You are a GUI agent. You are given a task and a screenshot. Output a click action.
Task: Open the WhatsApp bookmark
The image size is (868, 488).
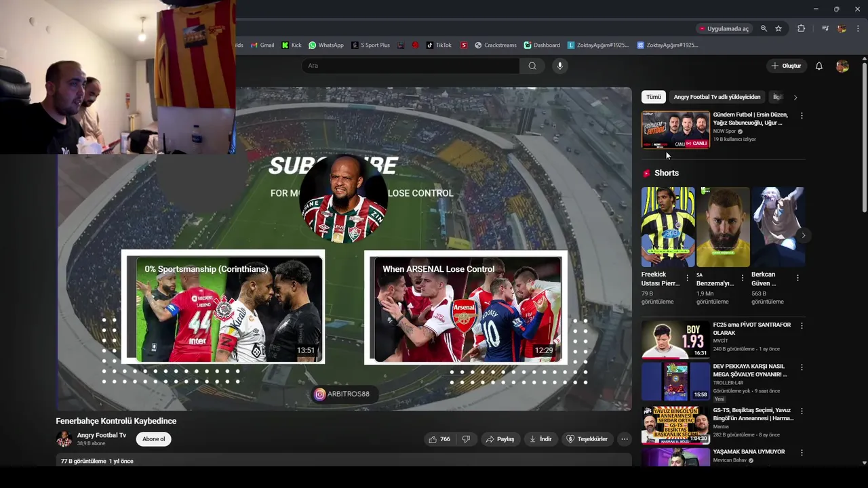click(x=326, y=45)
